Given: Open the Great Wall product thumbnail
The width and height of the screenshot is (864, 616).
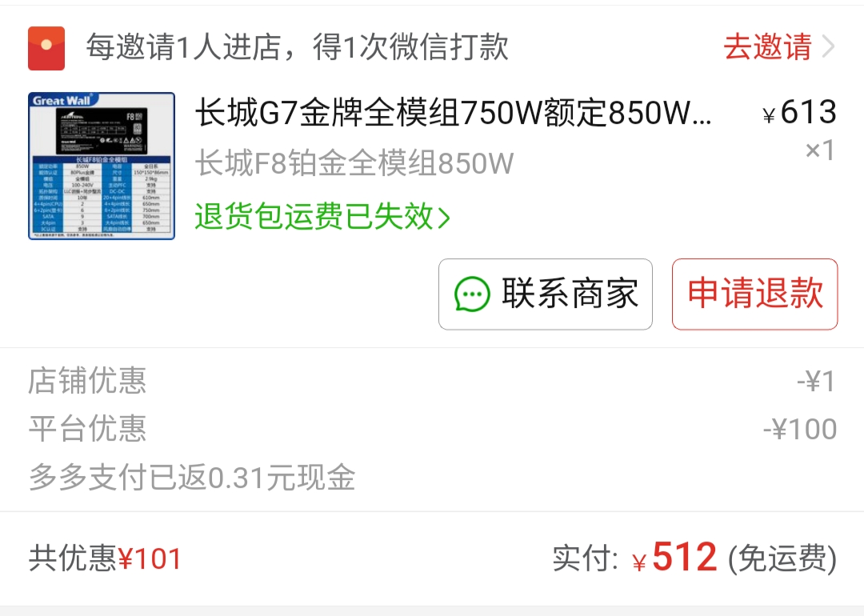Looking at the screenshot, I should pos(102,166).
